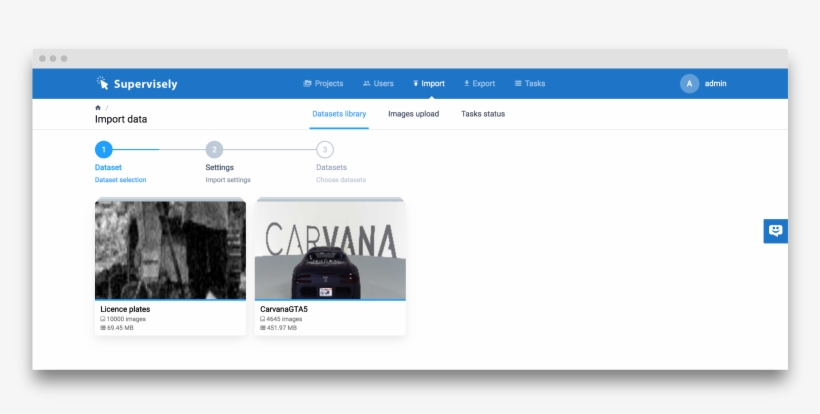Click the 69.45 MB size text
The image size is (820, 414).
[x=120, y=328]
